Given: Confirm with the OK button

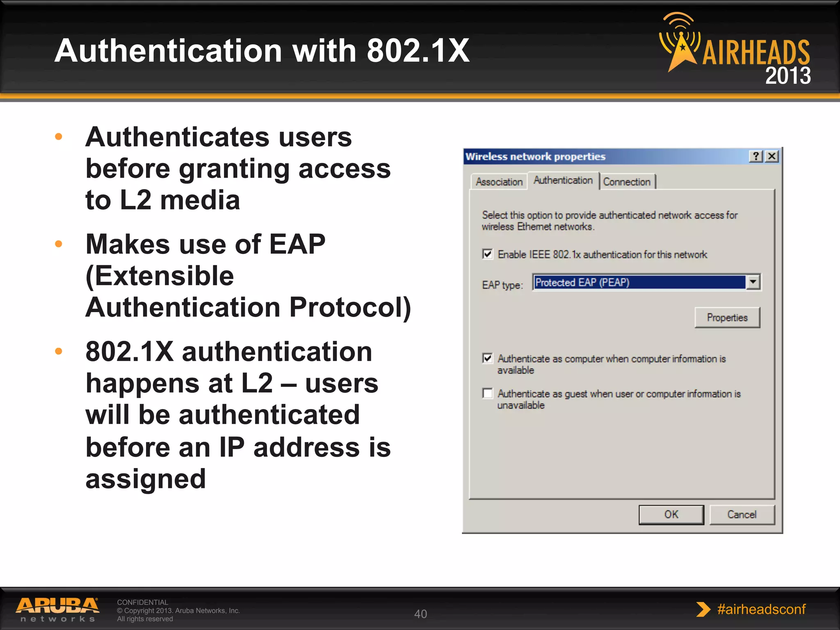Looking at the screenshot, I should [x=671, y=514].
